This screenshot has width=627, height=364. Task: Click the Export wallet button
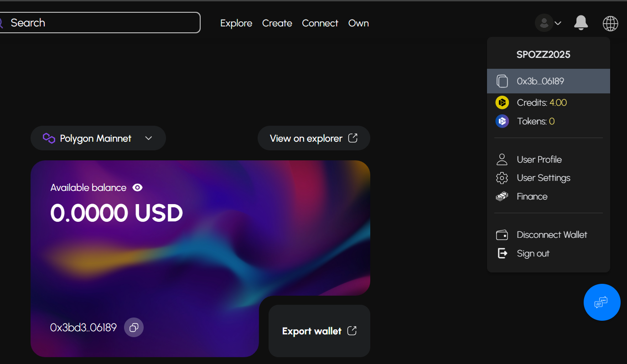tap(319, 331)
